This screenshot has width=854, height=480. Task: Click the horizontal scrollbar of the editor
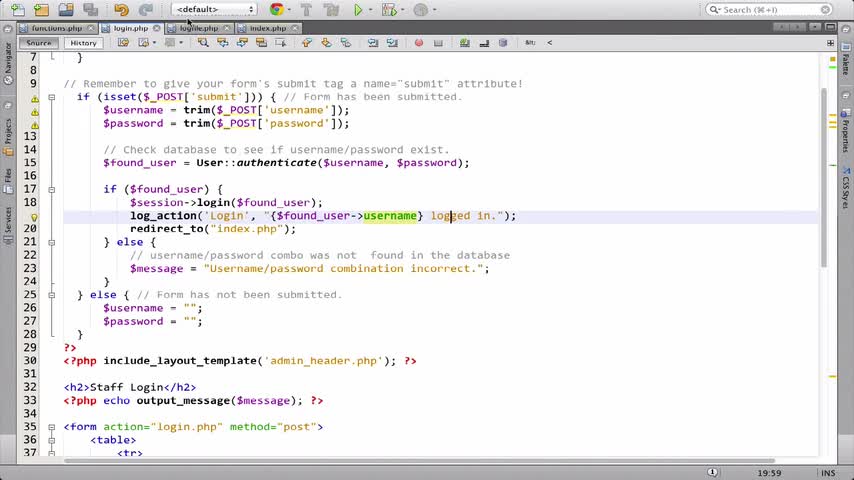coord(419,461)
